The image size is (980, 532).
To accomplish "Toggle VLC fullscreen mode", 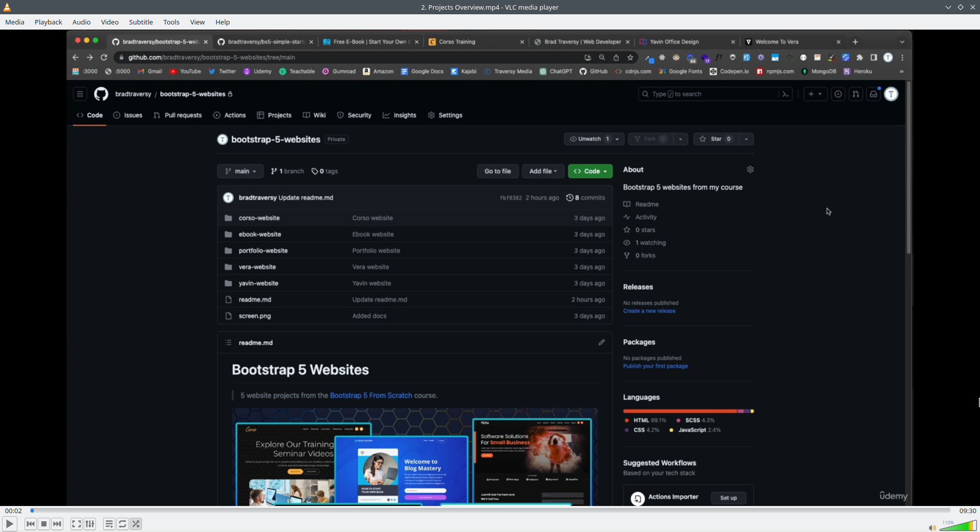I will click(77, 524).
